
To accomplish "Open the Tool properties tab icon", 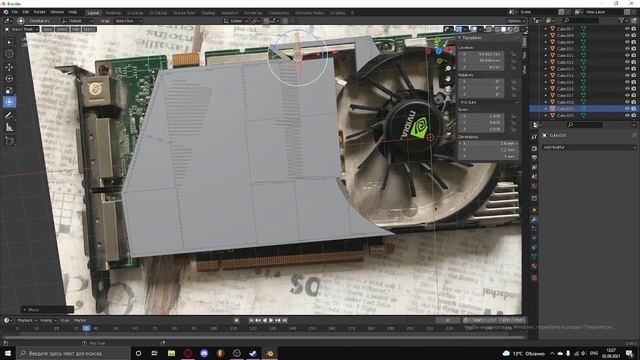I will (534, 137).
